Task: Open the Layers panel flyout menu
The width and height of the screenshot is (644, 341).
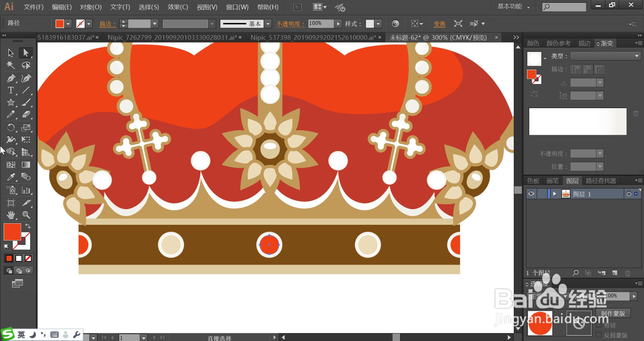Action: [638, 181]
